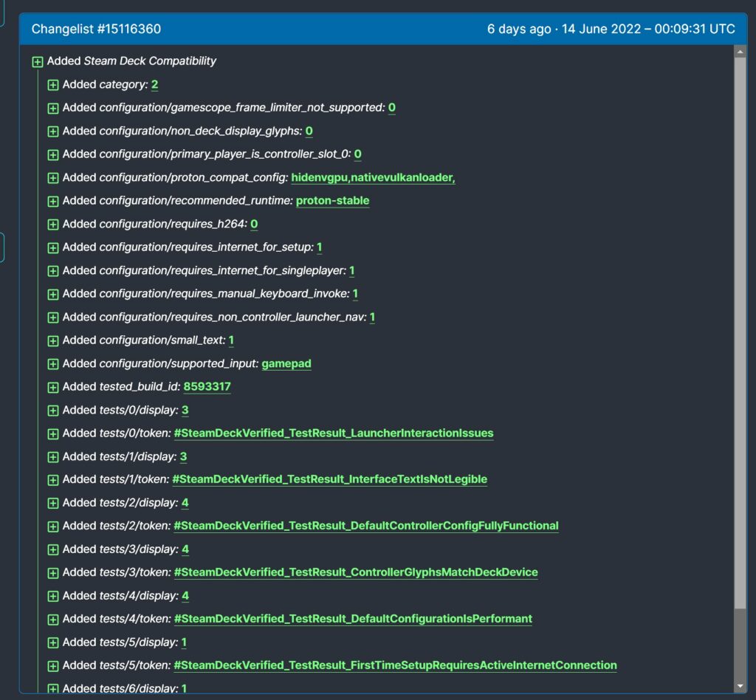Click plus icon beside Added Steam Deck Compatibility
Viewport: 756px width, 700px height.
38,62
